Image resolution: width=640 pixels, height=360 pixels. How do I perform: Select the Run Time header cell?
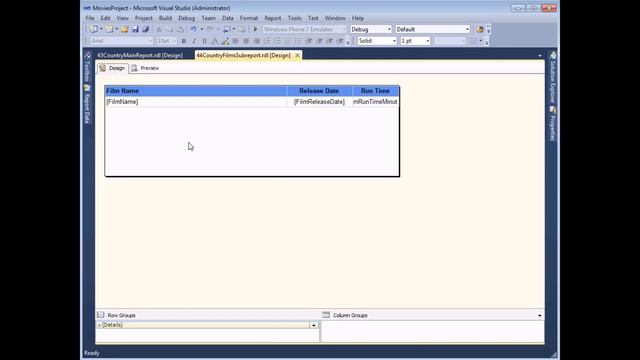point(376,91)
